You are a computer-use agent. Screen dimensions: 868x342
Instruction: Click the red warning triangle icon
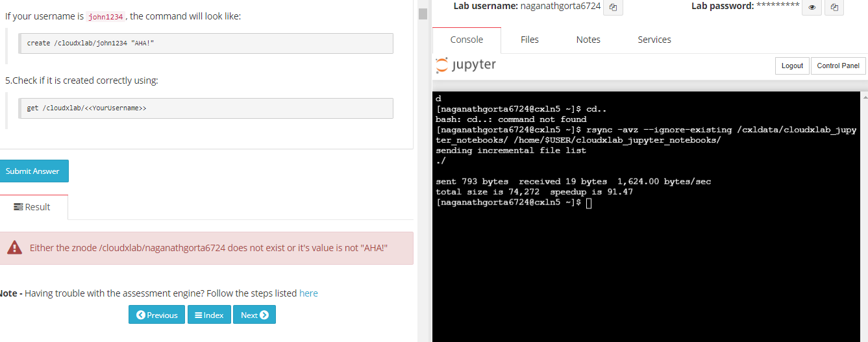14,248
